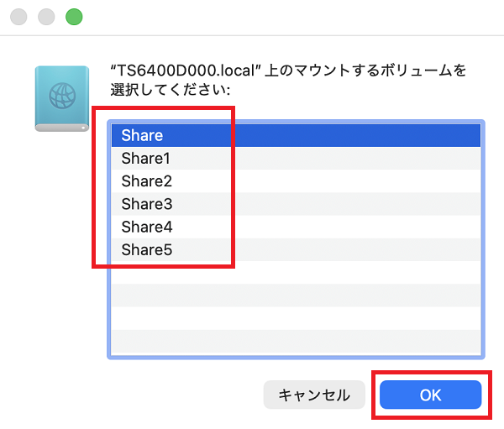Select the Share1 volume
504x429 pixels.
pos(294,158)
